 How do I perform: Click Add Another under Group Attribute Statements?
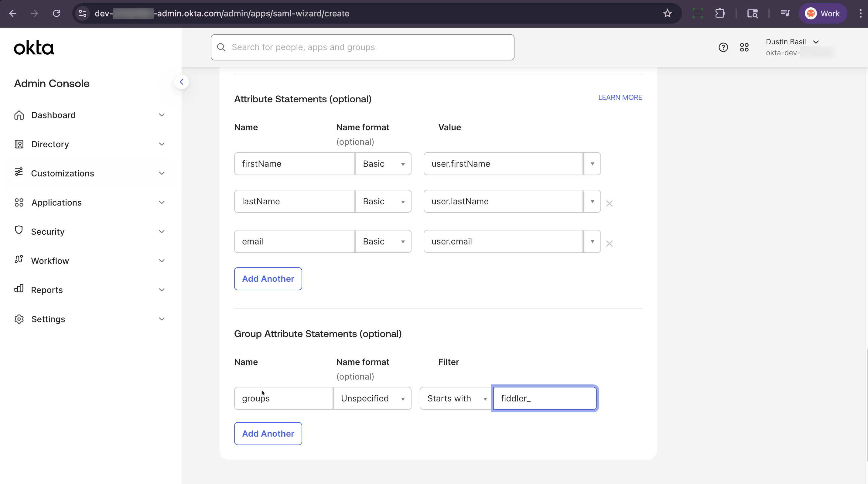point(268,434)
